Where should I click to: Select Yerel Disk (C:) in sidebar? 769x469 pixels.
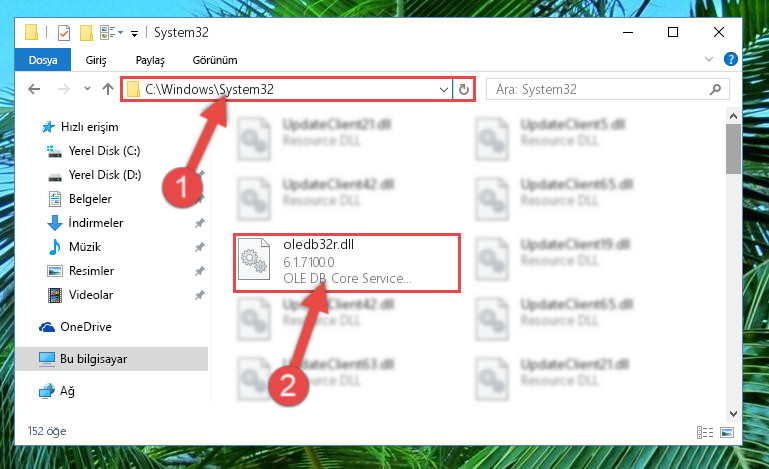[x=104, y=151]
